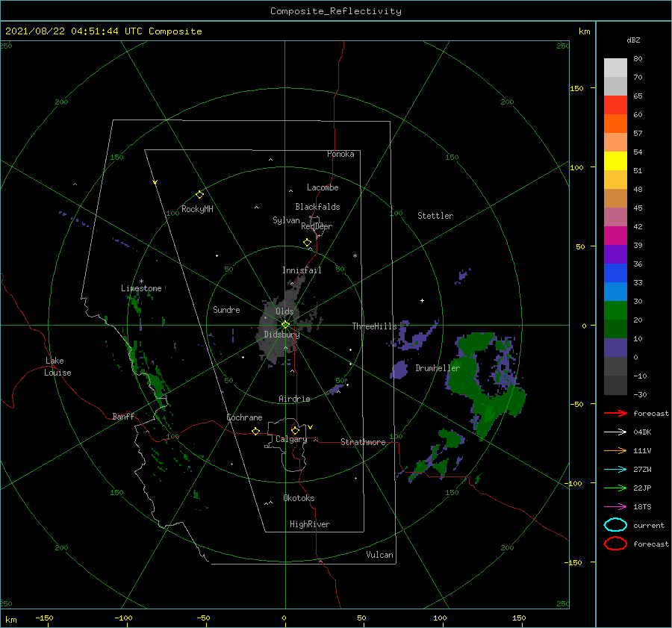Click the white plus marker north of ThreeHills

[422, 300]
